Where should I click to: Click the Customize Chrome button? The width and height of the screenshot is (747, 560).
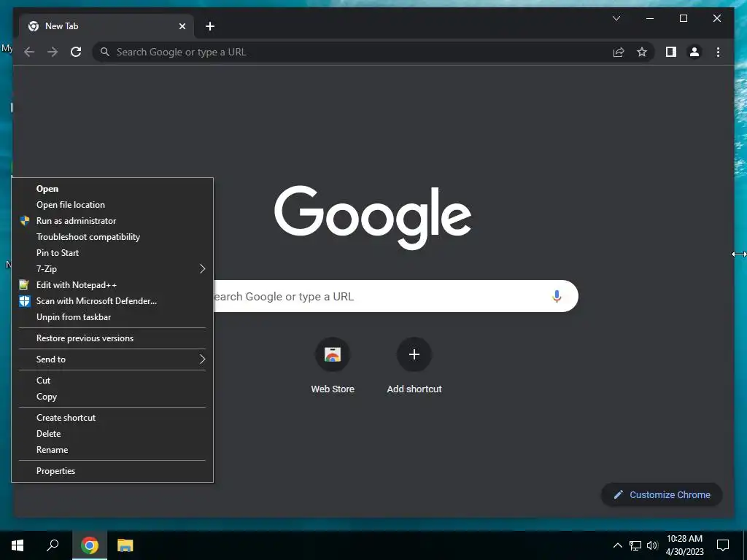click(662, 495)
